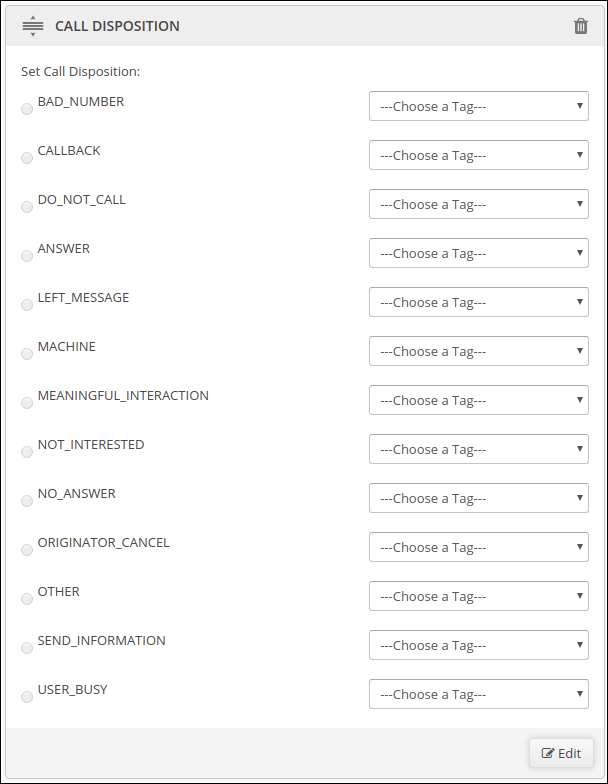
Task: Click the drag reorder handle icon
Action: tap(33, 26)
